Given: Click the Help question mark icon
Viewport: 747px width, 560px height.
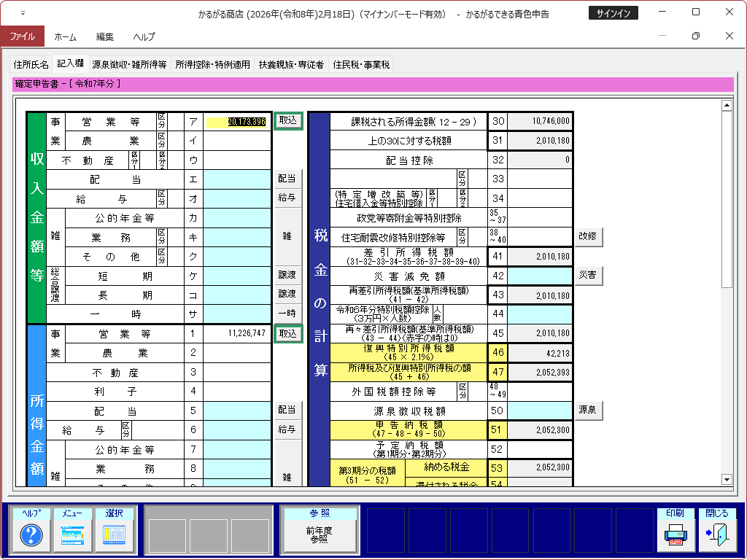Looking at the screenshot, I should click(x=31, y=536).
